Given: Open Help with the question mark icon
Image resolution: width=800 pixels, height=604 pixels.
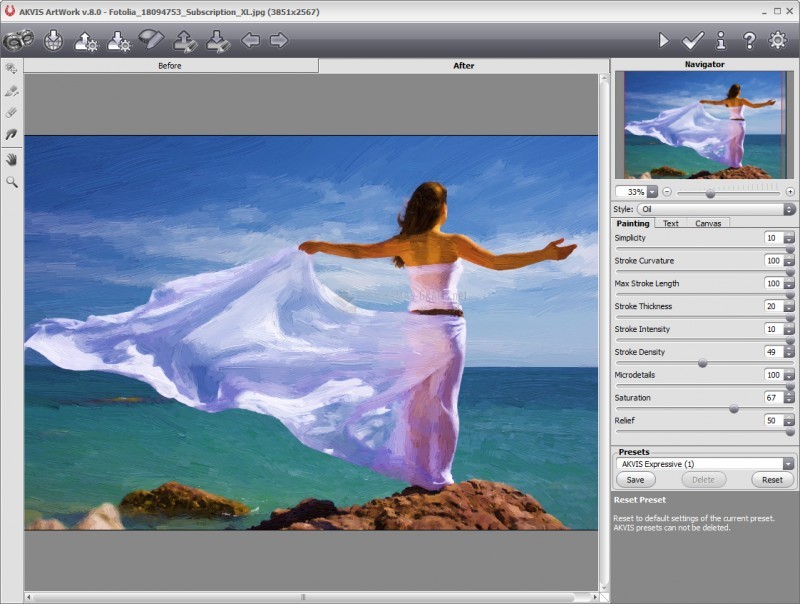Looking at the screenshot, I should pyautogui.click(x=749, y=40).
